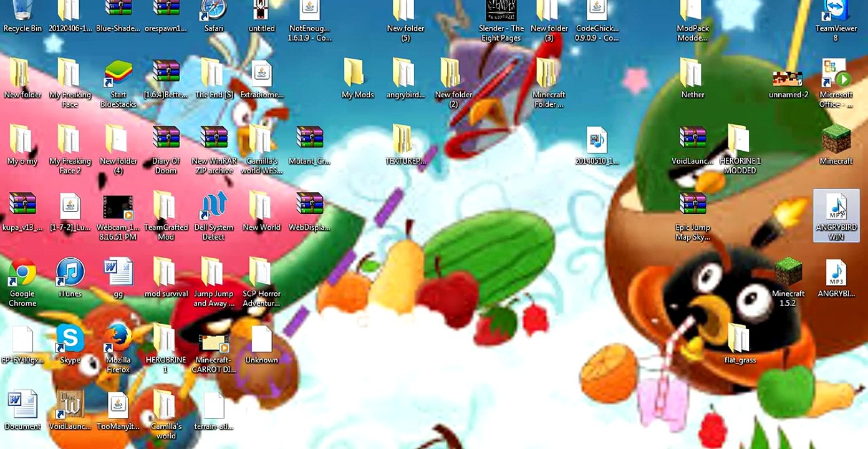Click the [1.6.4]Bette... WinRAR archive

click(x=166, y=80)
